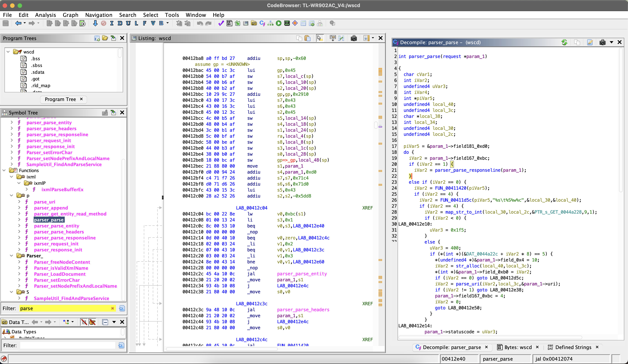Viewport: 628px width, 364px height.
Task: Click the Decompile panel snapshot camera icon
Action: click(602, 42)
